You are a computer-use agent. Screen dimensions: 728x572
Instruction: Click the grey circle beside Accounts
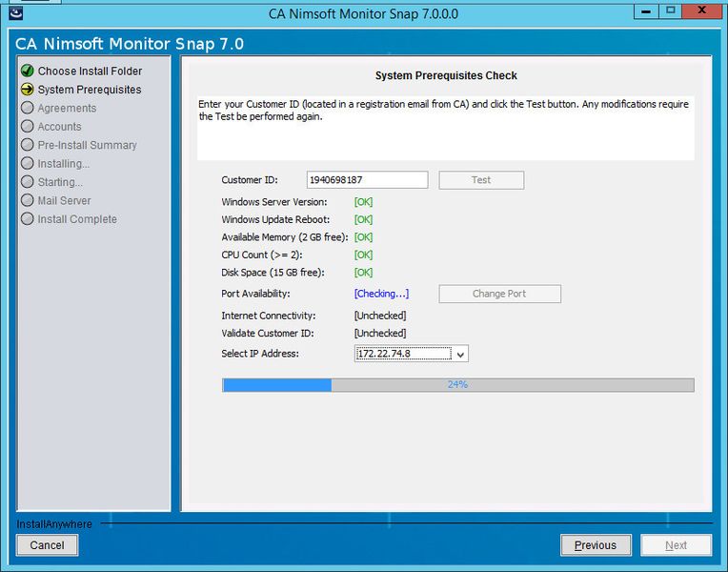[28, 127]
